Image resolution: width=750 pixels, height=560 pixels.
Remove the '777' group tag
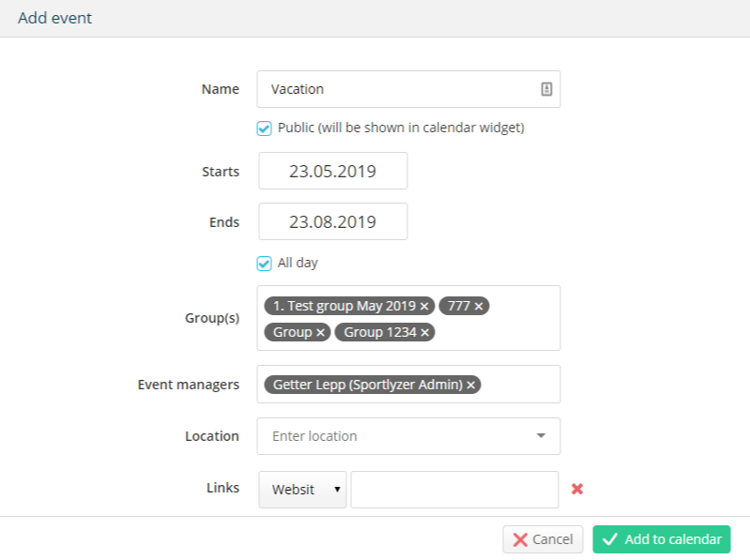(x=479, y=307)
